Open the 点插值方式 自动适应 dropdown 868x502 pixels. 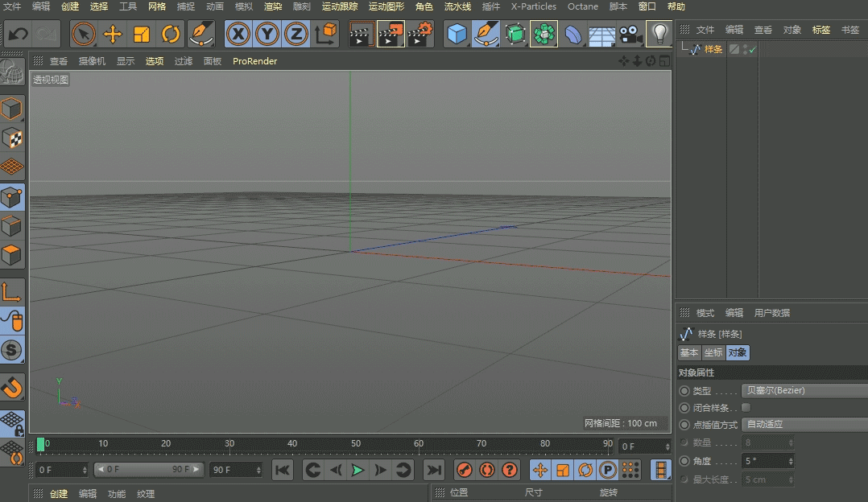(804, 424)
